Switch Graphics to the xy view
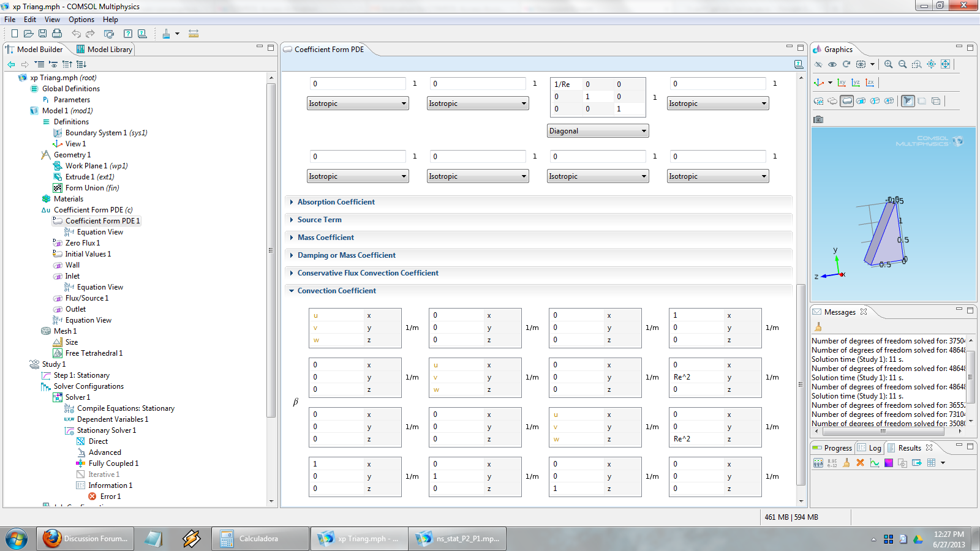Image resolution: width=980 pixels, height=551 pixels. (842, 83)
